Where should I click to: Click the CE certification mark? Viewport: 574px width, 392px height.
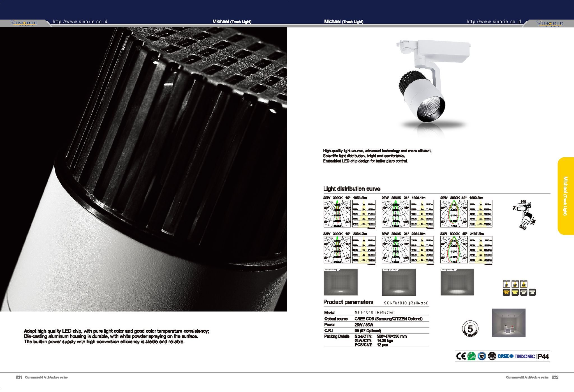(461, 356)
